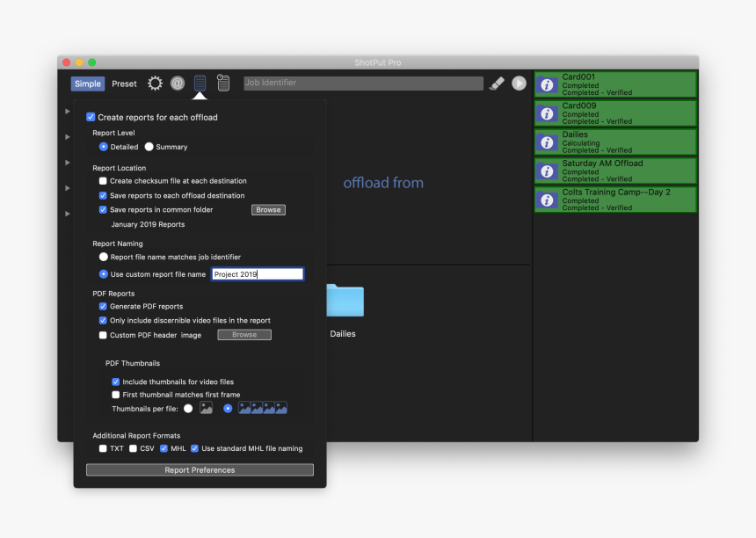Switch to Preset mode tab
The image size is (756, 538).
(124, 84)
